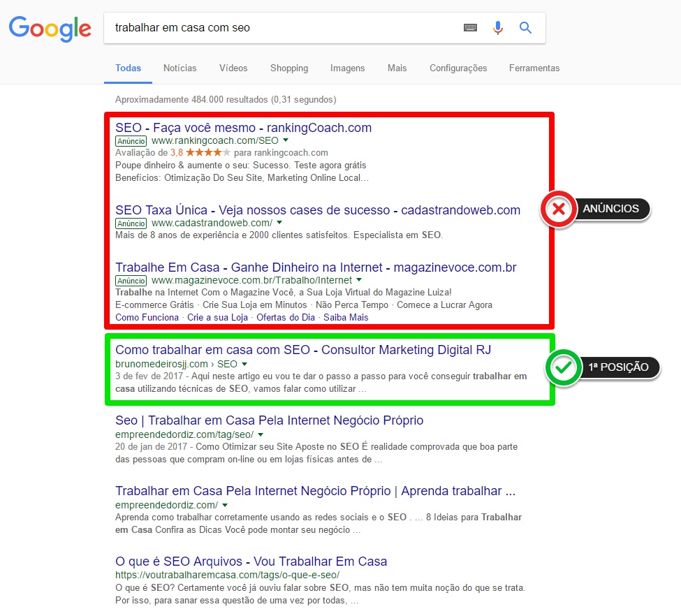Image resolution: width=681 pixels, height=616 pixels.
Task: Expand the arrow beside www.rankingcoach.com/SEO
Action: 286,140
